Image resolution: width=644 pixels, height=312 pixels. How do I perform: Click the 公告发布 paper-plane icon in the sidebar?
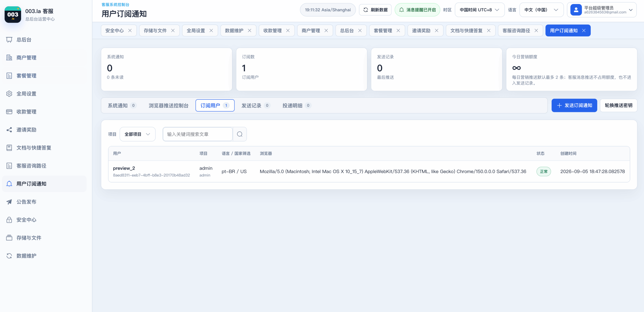pyautogui.click(x=9, y=202)
